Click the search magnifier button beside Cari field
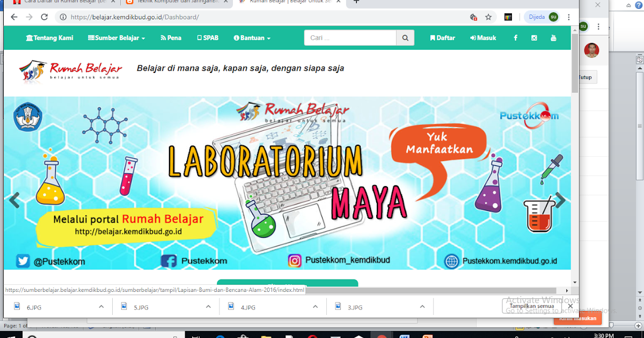This screenshot has height=338, width=644. [x=405, y=38]
